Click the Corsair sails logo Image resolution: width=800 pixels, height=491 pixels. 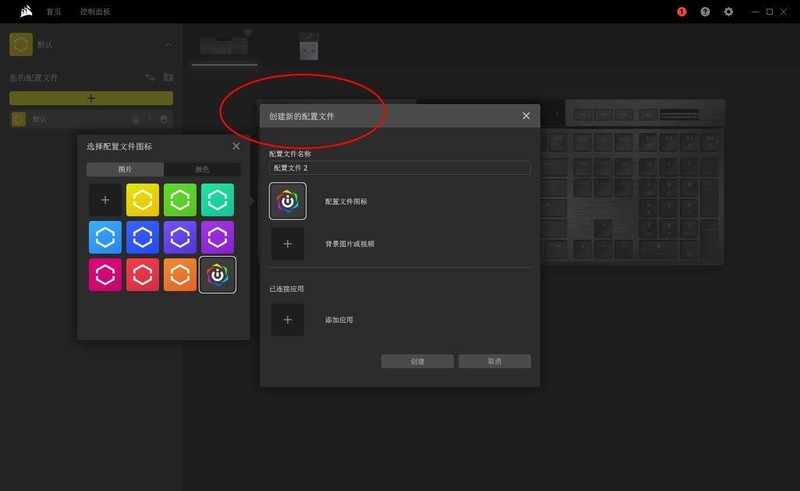click(x=26, y=11)
